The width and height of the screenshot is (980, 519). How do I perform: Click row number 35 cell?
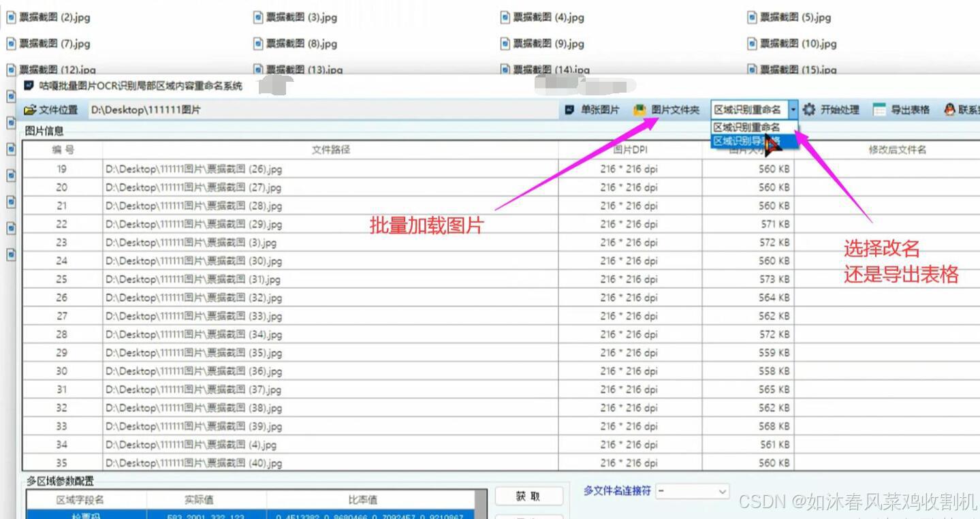click(x=62, y=463)
